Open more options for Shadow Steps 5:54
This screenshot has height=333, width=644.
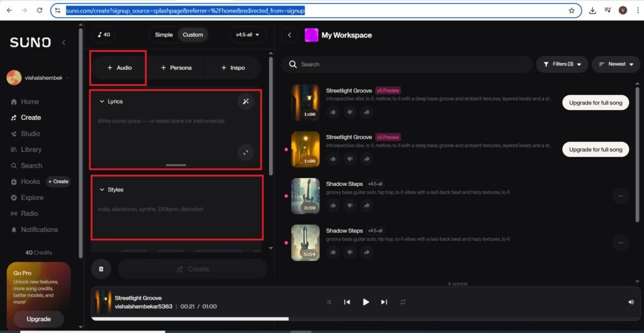(621, 243)
